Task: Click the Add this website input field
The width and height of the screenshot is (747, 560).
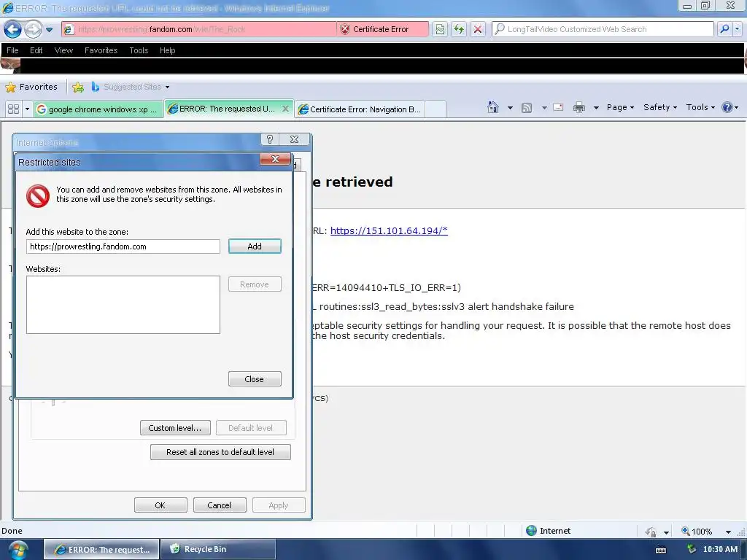Action: pyautogui.click(x=123, y=246)
